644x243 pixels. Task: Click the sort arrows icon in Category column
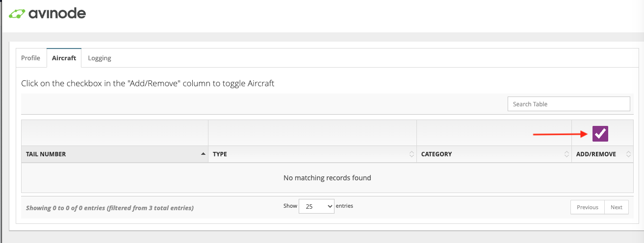(567, 154)
